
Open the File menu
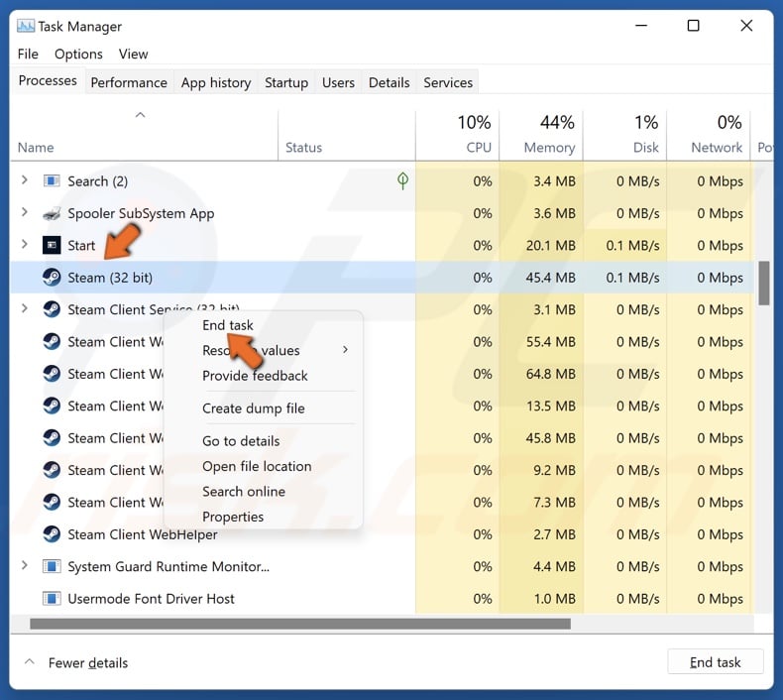[x=28, y=54]
